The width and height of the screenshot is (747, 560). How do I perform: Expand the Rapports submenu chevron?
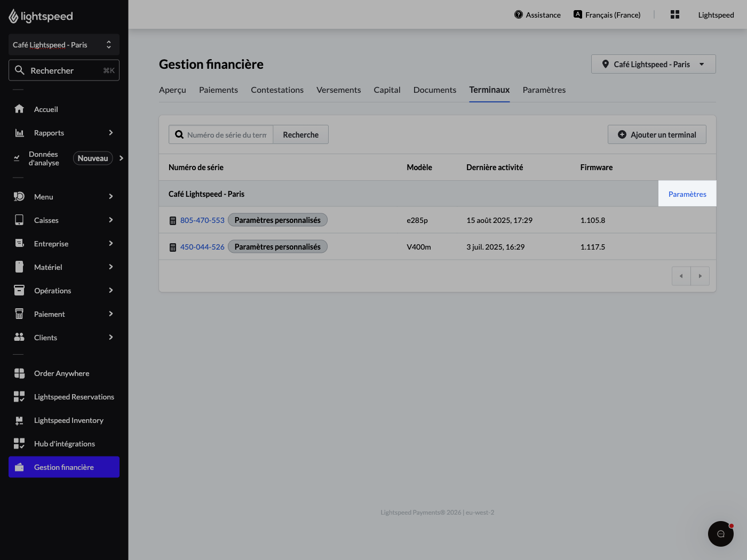pos(111,133)
